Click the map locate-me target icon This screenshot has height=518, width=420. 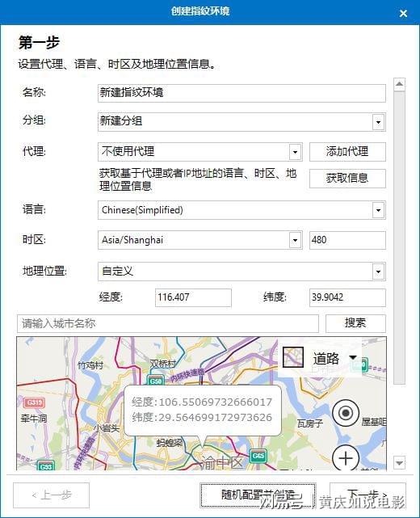[x=346, y=413]
